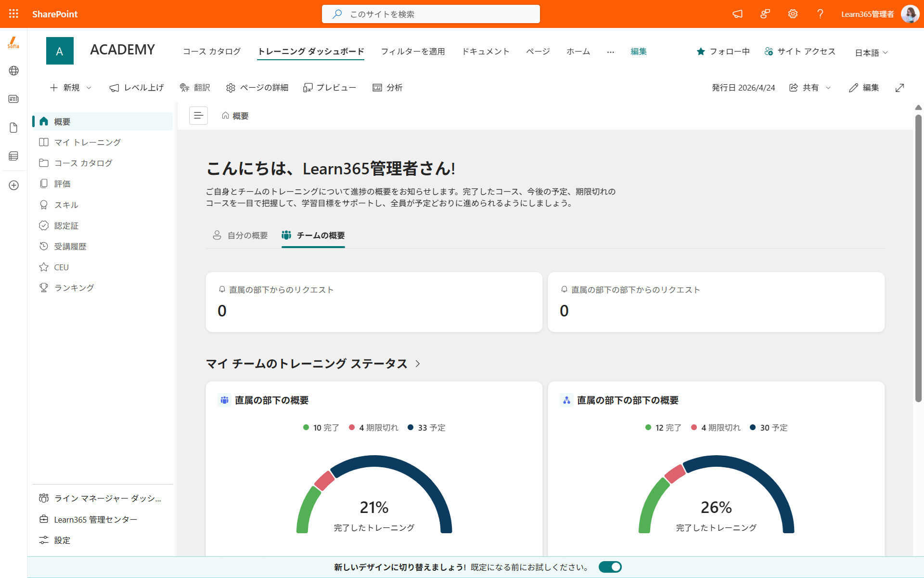Expand マイ チームのトレーニング ステータス chevron

pyautogui.click(x=418, y=364)
